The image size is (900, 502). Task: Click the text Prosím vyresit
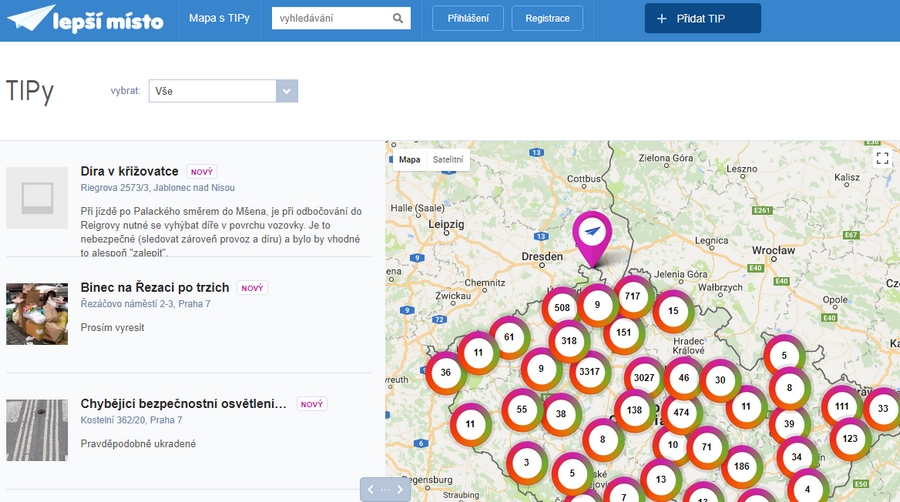click(112, 328)
